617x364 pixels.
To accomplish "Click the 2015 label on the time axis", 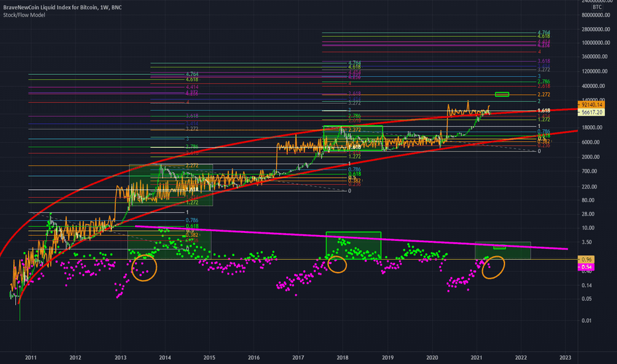I will tap(209, 357).
